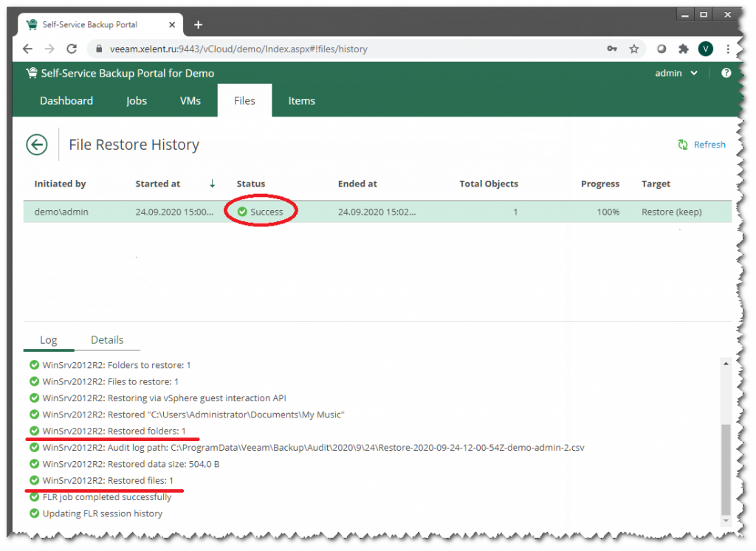756x551 pixels.
Task: Switch to the Details tab
Action: click(107, 340)
